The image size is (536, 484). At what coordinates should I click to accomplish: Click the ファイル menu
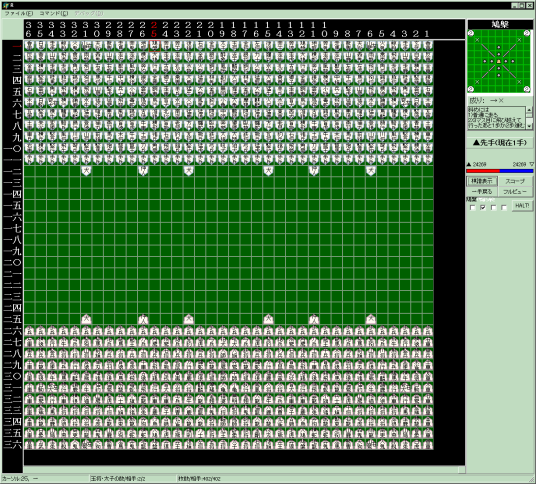(18, 13)
